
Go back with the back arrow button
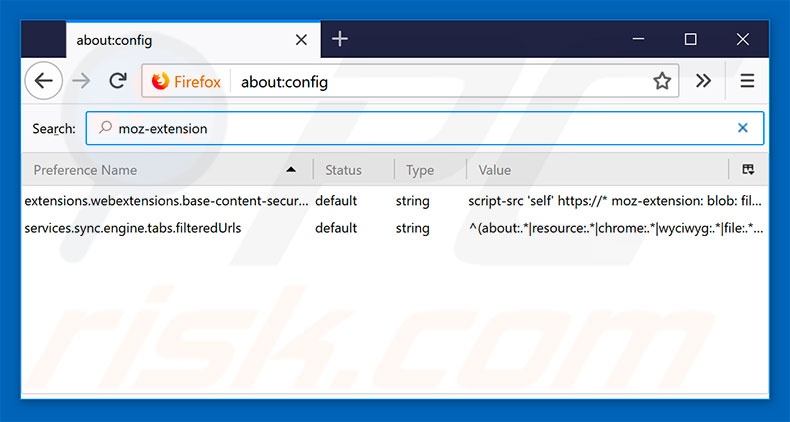coord(44,81)
